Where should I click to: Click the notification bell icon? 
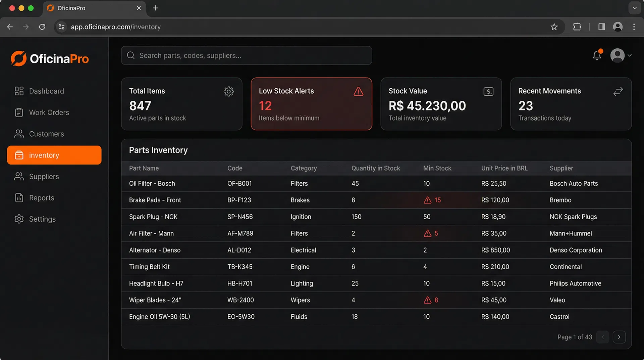coord(597,55)
